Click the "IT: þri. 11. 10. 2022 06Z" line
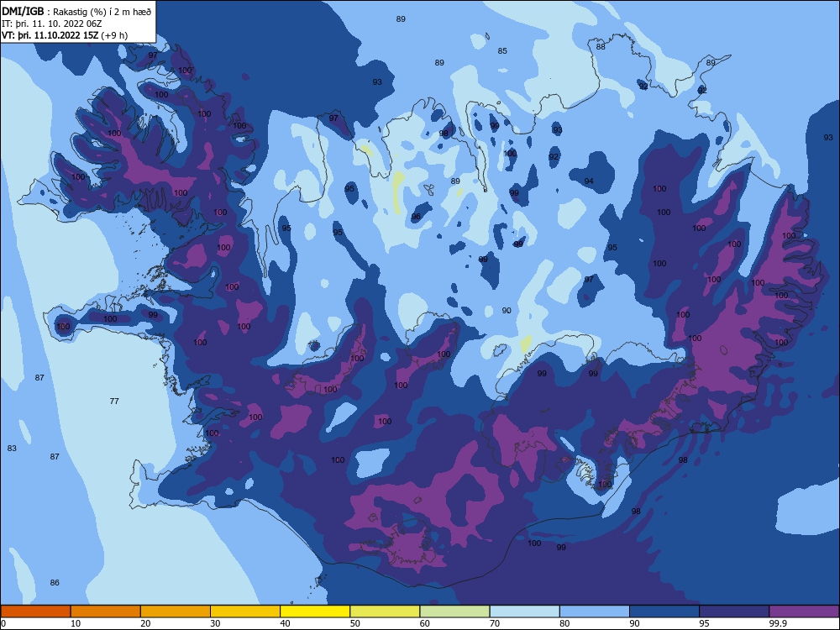 51,24
